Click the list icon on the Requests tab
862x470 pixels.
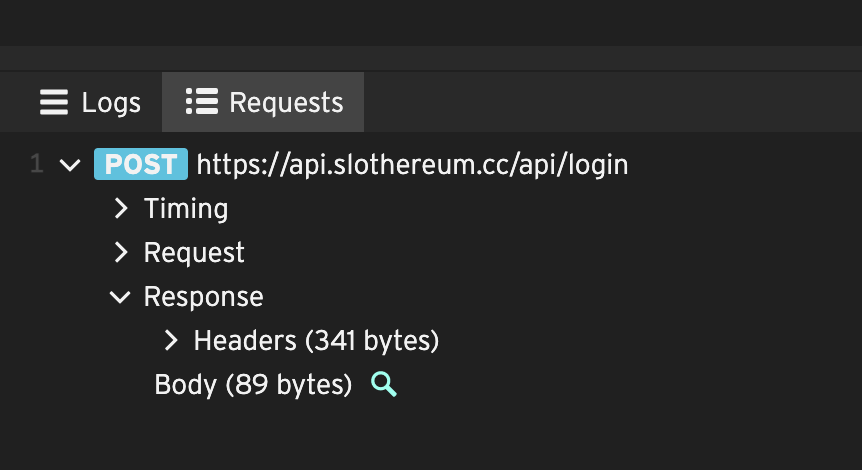202,102
